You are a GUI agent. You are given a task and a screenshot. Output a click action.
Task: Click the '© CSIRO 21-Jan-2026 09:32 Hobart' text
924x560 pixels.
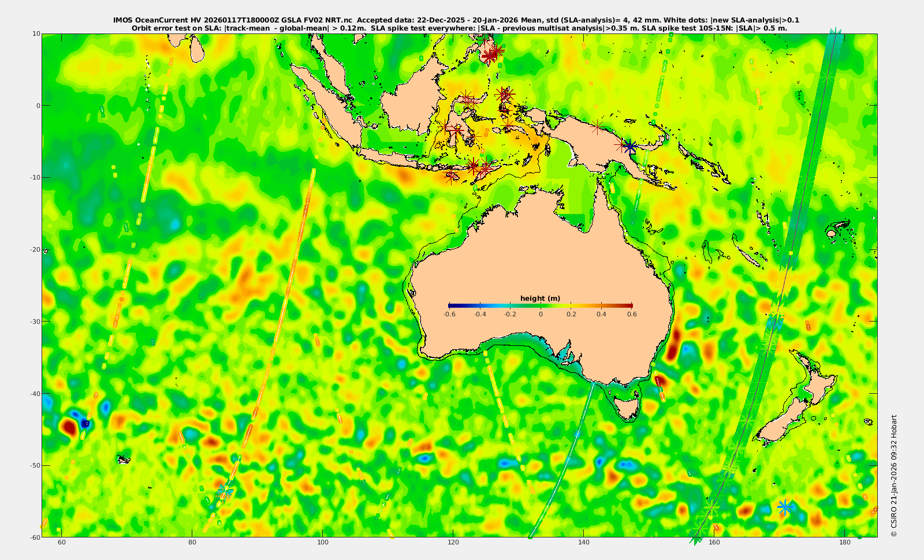tap(894, 476)
